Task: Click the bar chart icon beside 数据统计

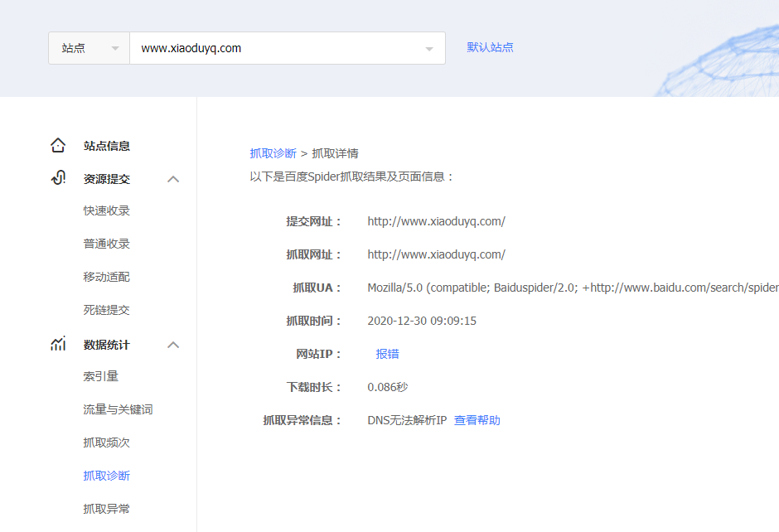Action: click(57, 343)
